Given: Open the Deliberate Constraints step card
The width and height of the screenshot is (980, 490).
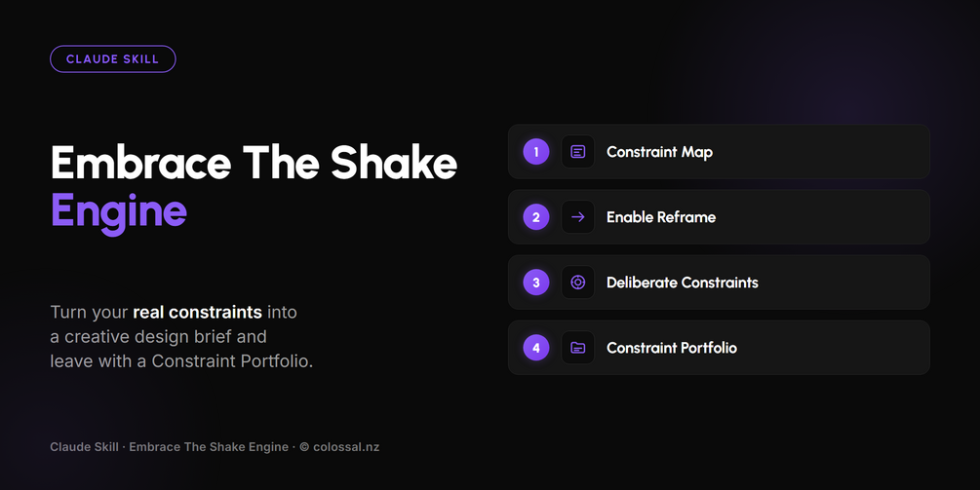Looking at the screenshot, I should [719, 283].
